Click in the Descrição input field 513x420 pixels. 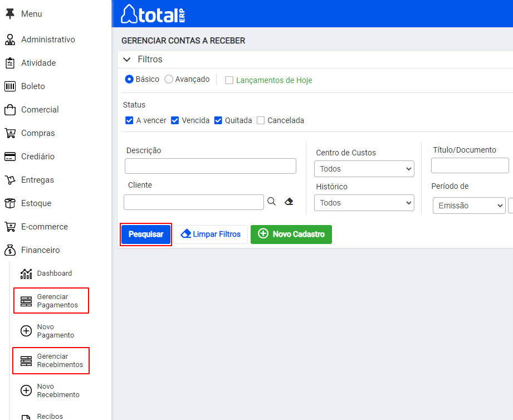coord(211,166)
